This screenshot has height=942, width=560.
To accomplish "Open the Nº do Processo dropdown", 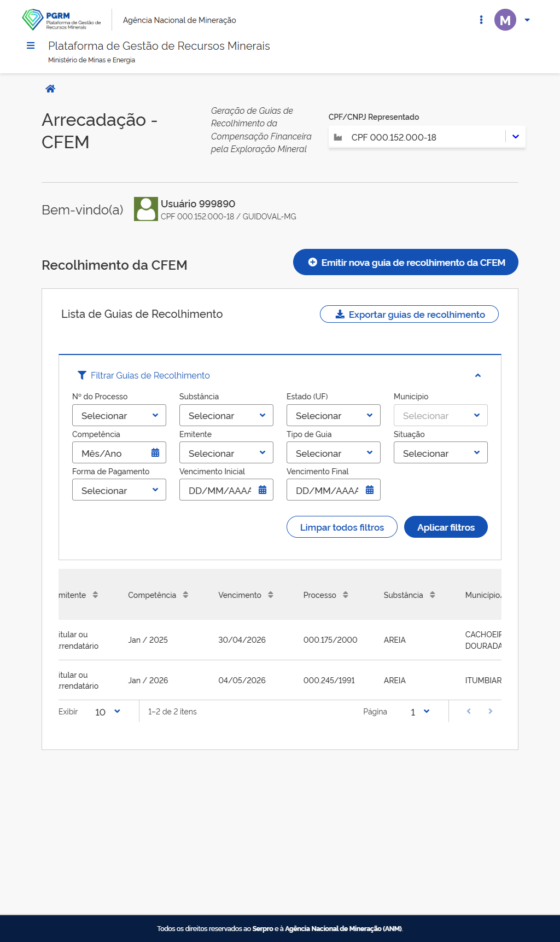I will point(119,415).
